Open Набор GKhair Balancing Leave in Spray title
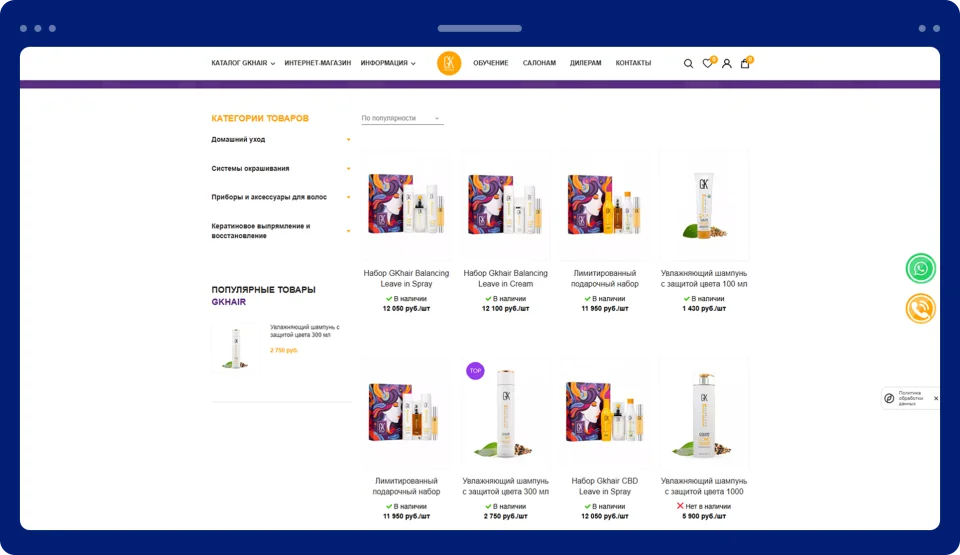 coord(406,279)
